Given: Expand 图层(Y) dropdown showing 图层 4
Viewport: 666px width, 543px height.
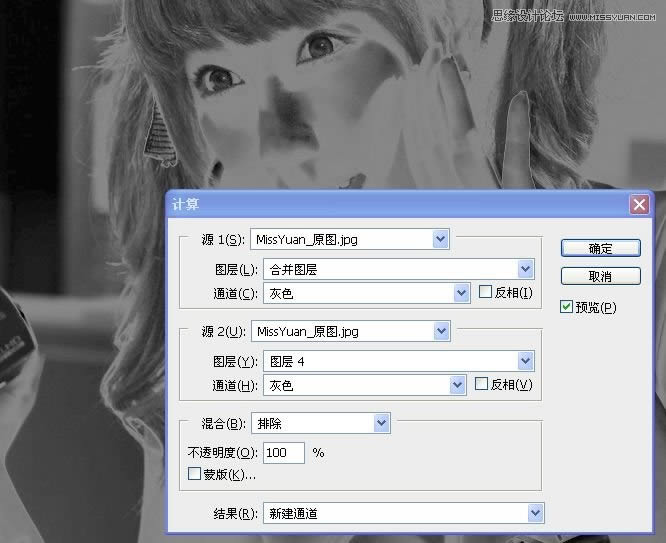Looking at the screenshot, I should (526, 361).
